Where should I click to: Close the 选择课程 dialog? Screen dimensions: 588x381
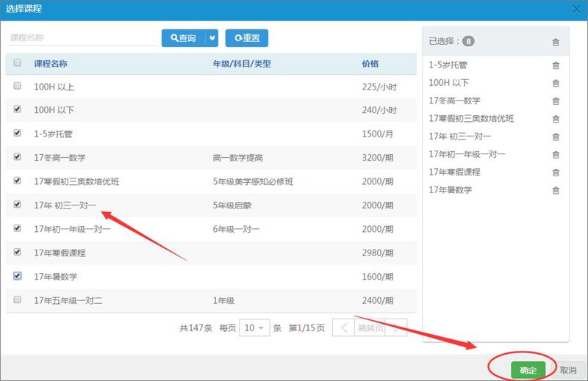point(576,9)
